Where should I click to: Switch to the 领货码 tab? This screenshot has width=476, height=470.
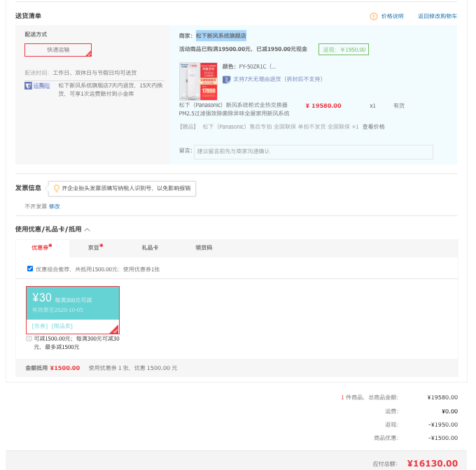(204, 248)
